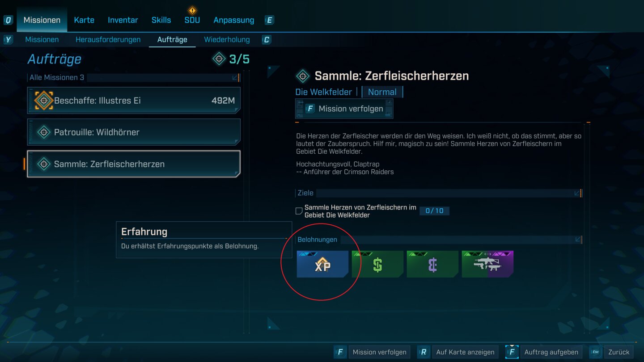Click the SDU warning diamond icon
Screen dimensions: 644x362
pyautogui.click(x=192, y=10)
